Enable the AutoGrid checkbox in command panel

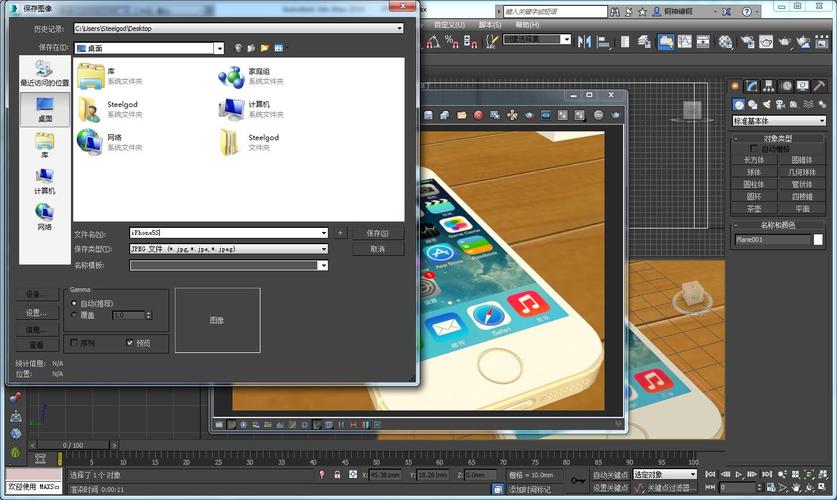[x=754, y=148]
